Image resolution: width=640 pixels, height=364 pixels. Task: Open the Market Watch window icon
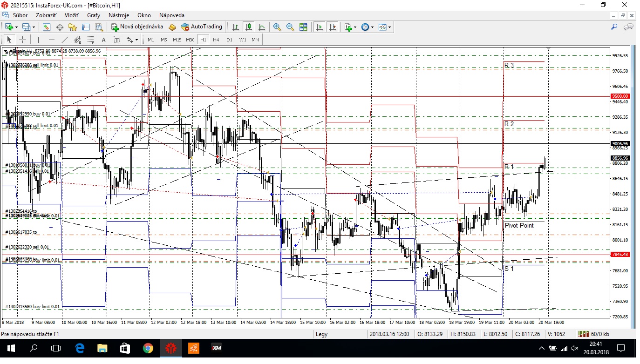tap(47, 27)
